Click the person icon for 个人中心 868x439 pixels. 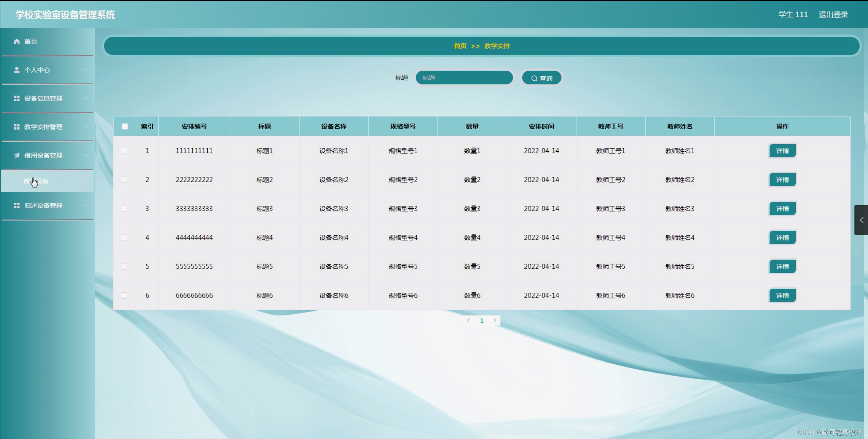coord(17,70)
